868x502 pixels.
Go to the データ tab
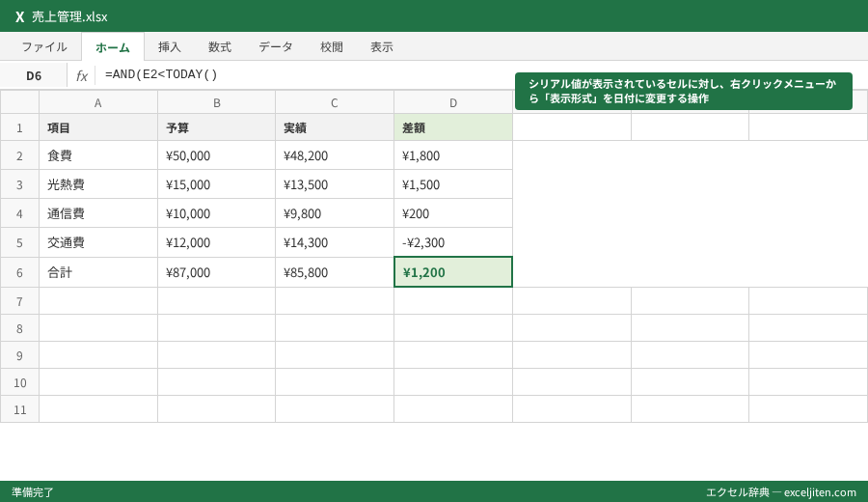click(x=276, y=47)
